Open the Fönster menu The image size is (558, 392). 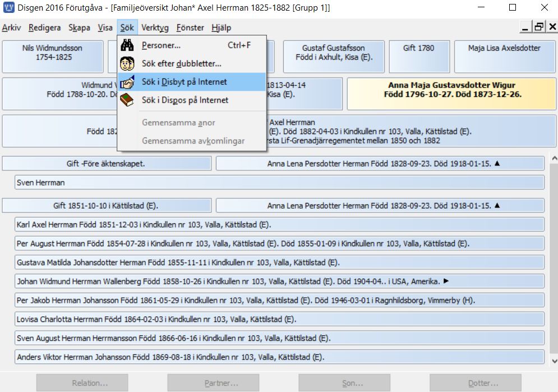click(x=190, y=27)
